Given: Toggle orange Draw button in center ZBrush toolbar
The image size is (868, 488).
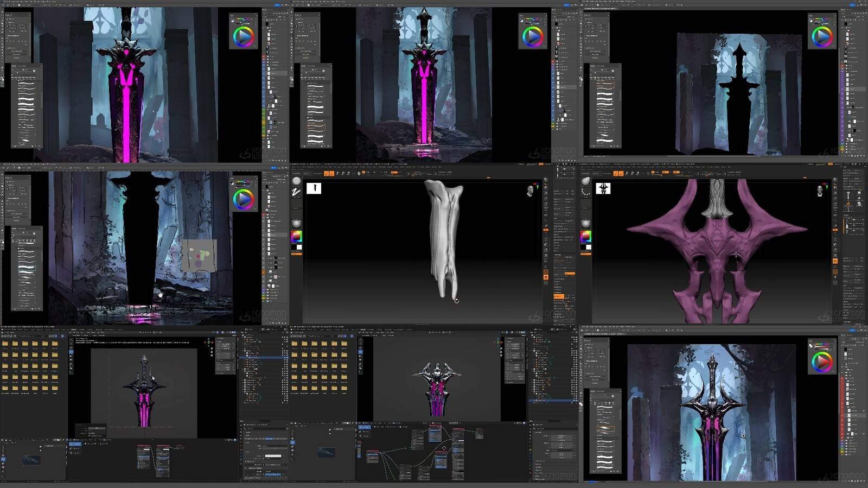Looking at the screenshot, I should pos(331,173).
